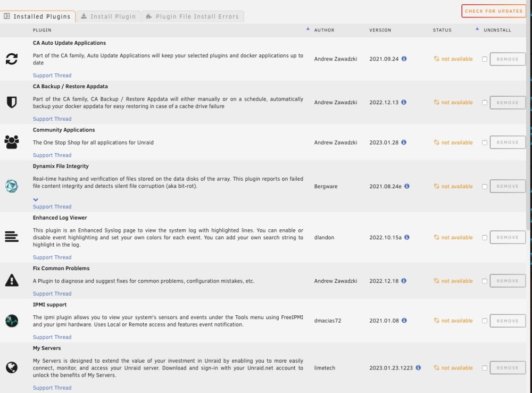The image size is (532, 393).
Task: Click the AUTHOR column header
Action: 324,30
